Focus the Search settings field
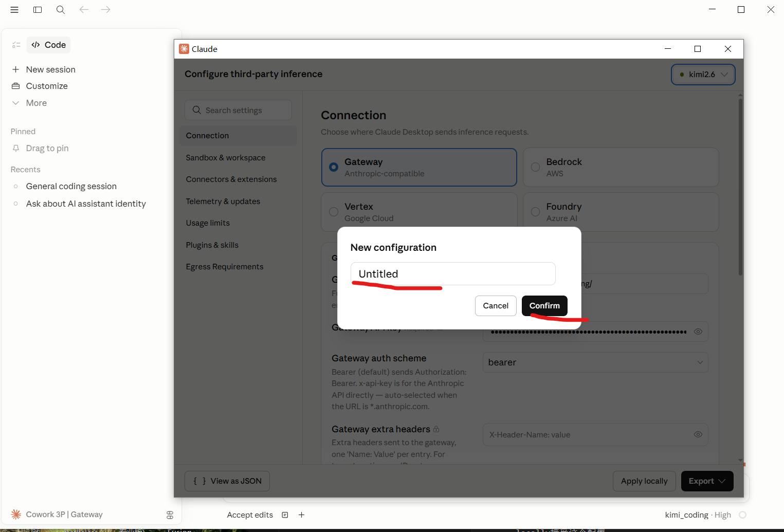Screen dimensions: 784x532 (x=238, y=110)
